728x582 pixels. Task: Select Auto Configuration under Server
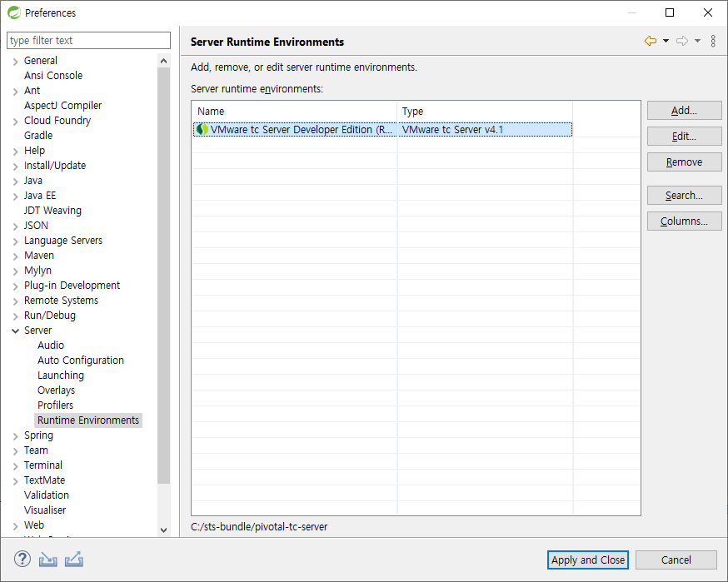tap(81, 361)
